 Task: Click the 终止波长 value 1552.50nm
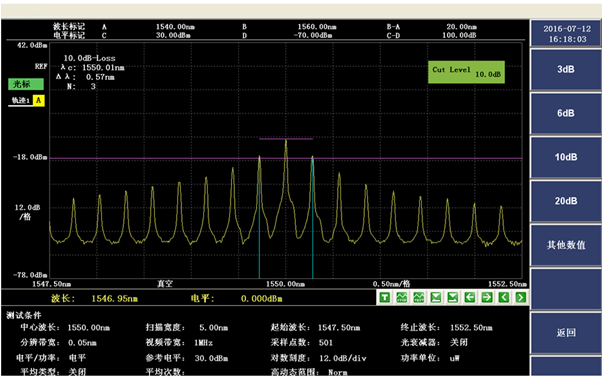471,328
